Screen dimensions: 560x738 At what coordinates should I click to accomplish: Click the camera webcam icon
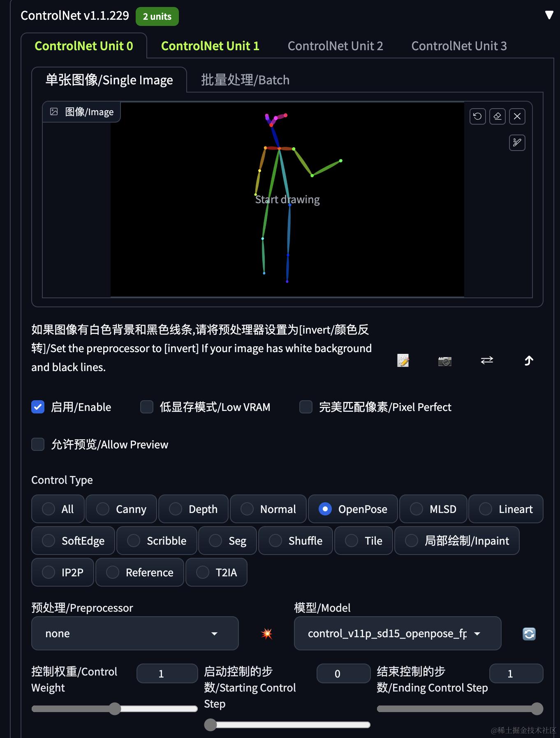(x=444, y=361)
